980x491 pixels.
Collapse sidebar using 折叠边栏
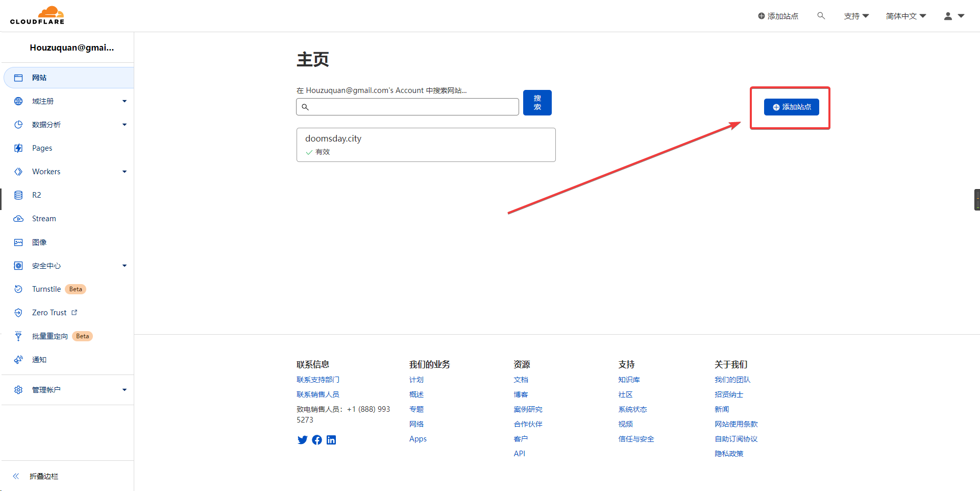pyautogui.click(x=43, y=476)
